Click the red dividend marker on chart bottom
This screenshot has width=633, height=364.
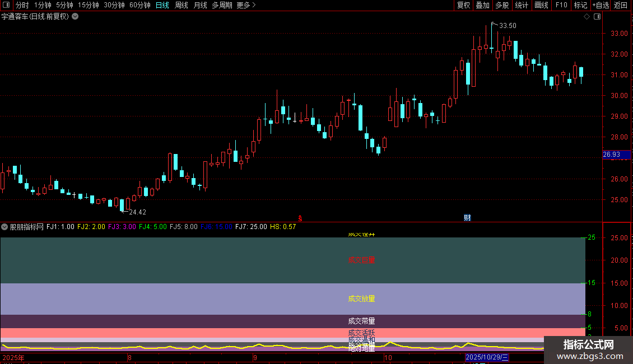(x=300, y=218)
